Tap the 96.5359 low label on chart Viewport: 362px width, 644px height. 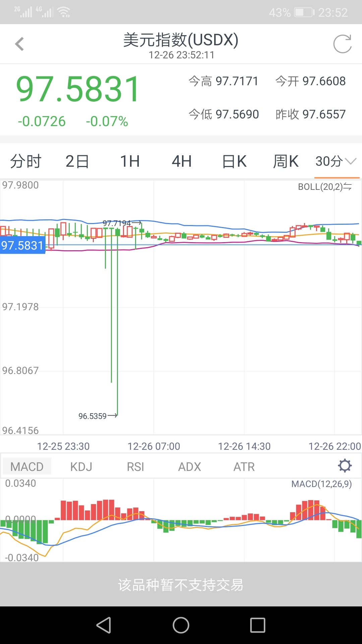tap(93, 416)
